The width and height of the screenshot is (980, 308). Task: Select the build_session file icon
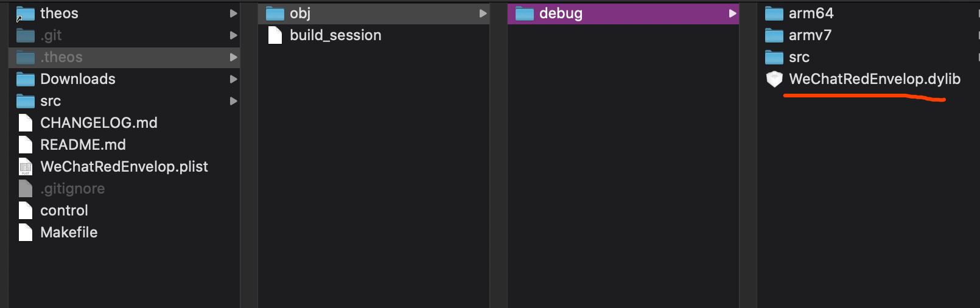[x=275, y=35]
